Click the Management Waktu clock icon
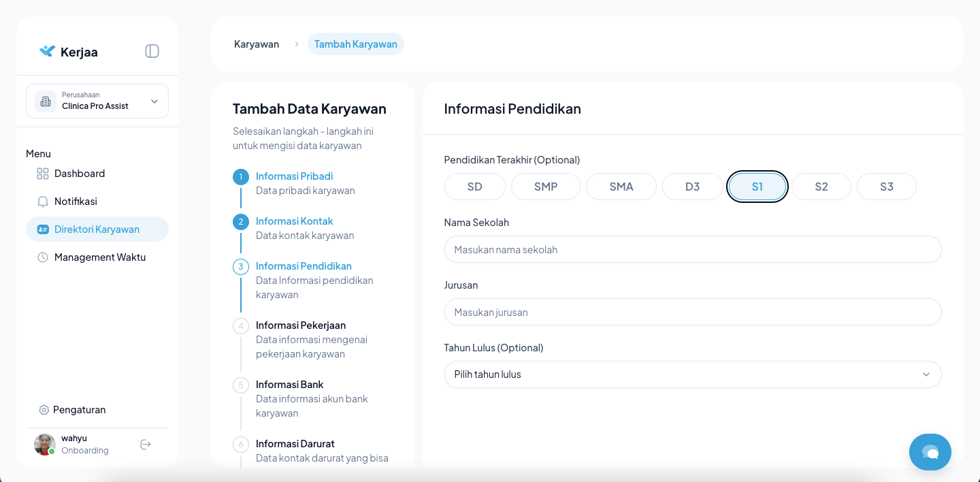The height and width of the screenshot is (482, 980). pos(43,257)
